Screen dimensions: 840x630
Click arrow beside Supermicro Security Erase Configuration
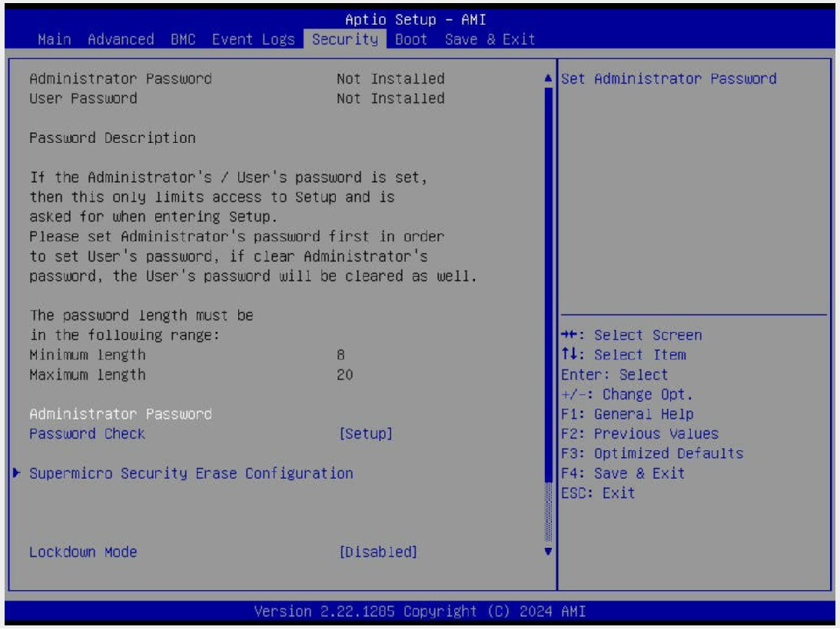click(x=17, y=473)
